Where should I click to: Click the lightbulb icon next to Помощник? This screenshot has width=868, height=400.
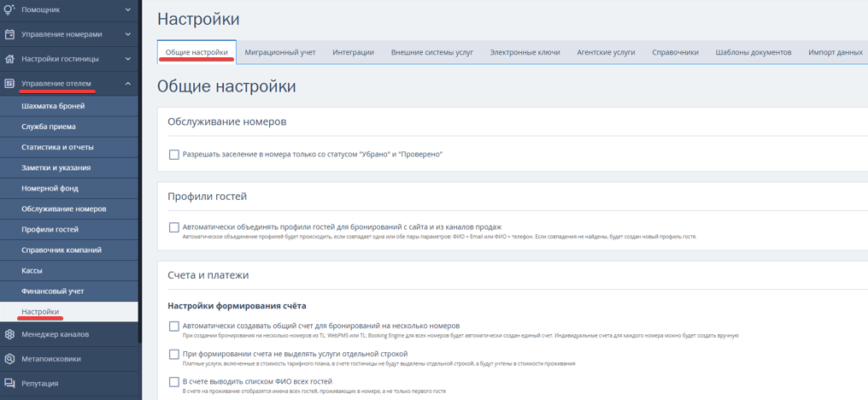pos(9,9)
